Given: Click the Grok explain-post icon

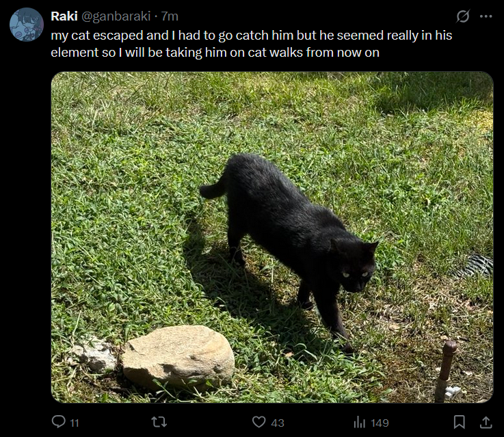Looking at the screenshot, I should 463,16.
